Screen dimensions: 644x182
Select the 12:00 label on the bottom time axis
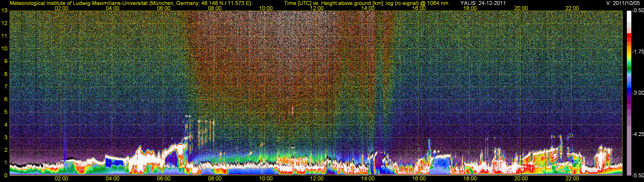point(317,179)
